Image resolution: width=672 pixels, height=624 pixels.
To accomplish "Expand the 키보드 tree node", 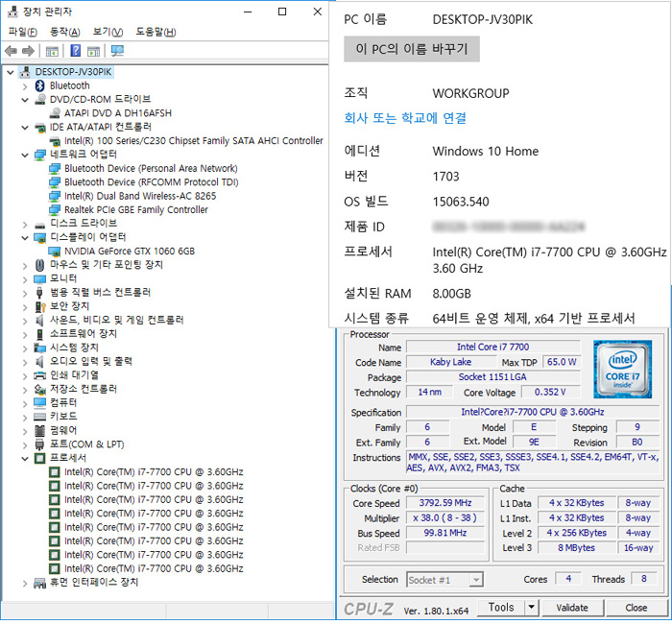I will [x=25, y=417].
